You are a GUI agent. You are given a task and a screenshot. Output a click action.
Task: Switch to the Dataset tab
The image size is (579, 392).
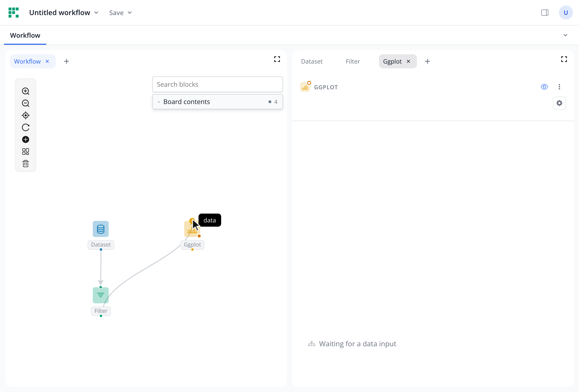312,61
